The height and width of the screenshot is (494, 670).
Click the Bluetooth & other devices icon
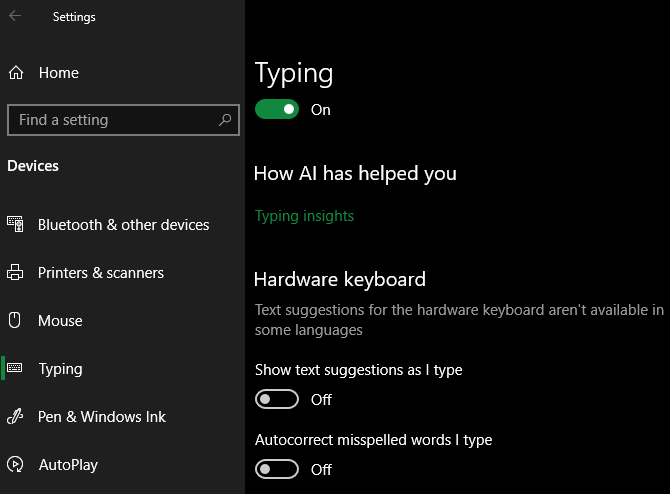[x=15, y=225]
